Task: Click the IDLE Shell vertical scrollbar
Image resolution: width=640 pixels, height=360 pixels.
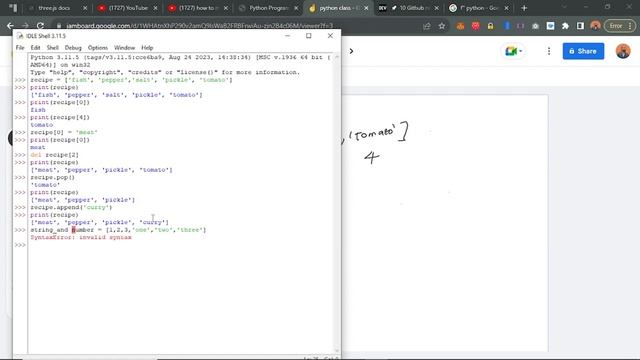Action: 337,203
